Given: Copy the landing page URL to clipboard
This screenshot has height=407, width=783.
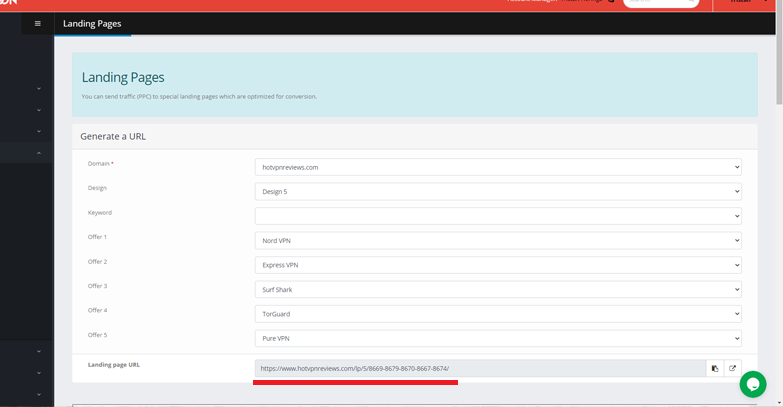Looking at the screenshot, I should point(715,369).
